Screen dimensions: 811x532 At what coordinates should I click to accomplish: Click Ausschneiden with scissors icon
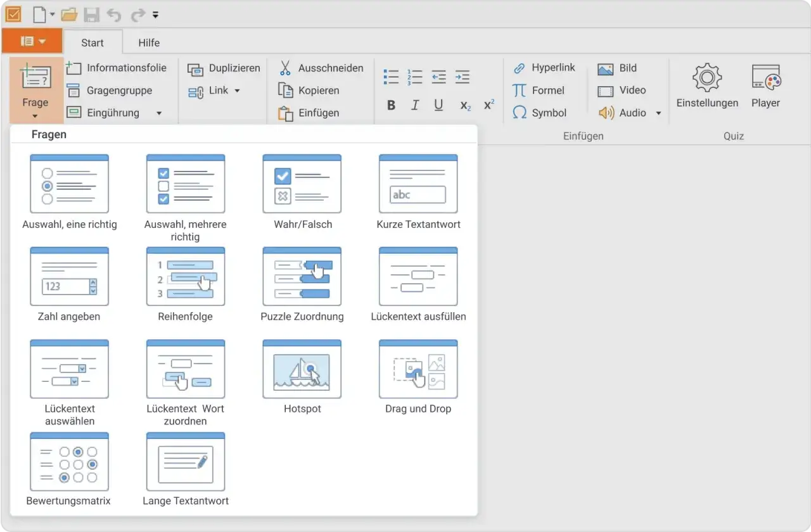click(x=321, y=68)
